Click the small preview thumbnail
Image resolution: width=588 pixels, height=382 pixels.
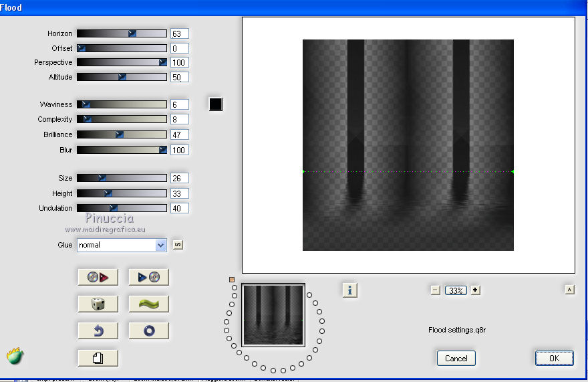(273, 314)
